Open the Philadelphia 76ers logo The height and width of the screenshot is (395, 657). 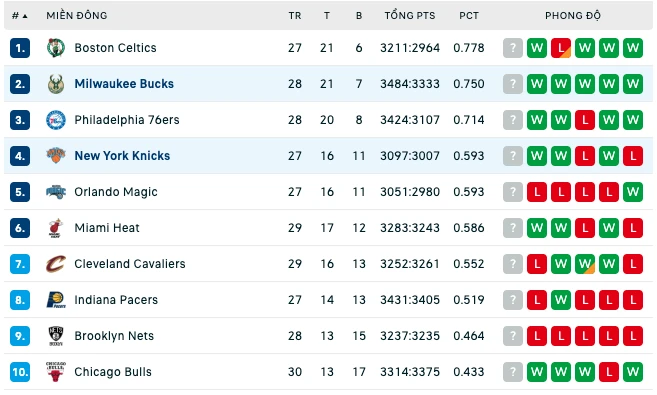click(56, 120)
